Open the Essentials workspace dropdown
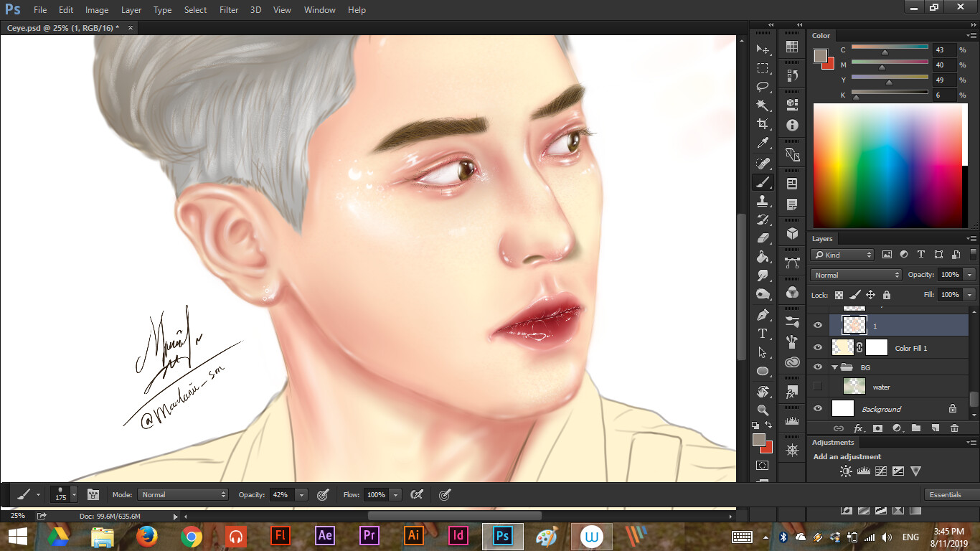980x551 pixels. tap(951, 494)
